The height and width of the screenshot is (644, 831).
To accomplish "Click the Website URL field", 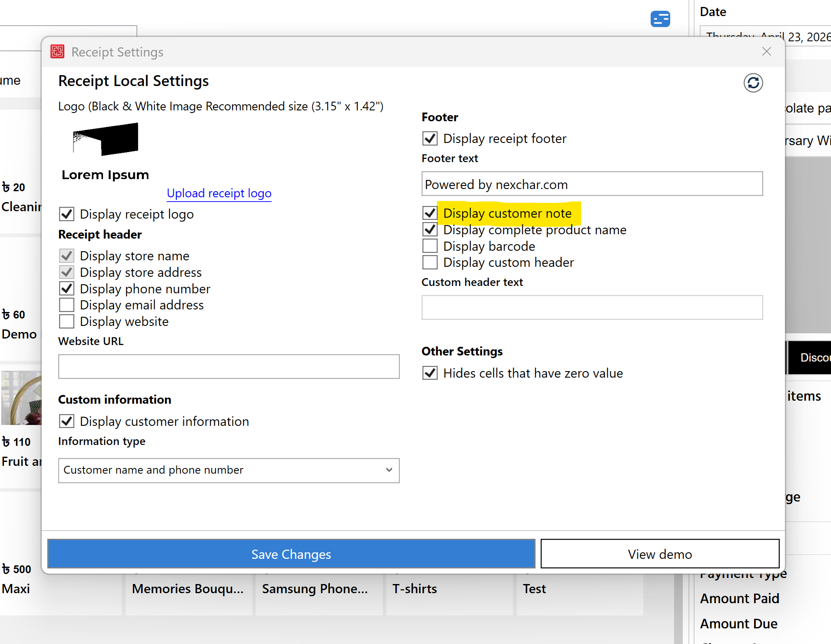I will click(229, 366).
